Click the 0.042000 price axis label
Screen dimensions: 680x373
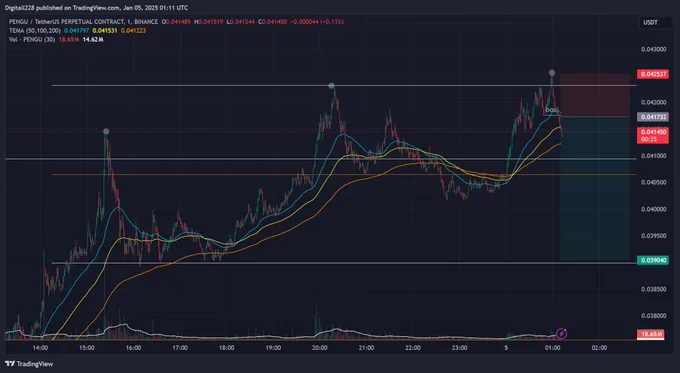[654, 102]
